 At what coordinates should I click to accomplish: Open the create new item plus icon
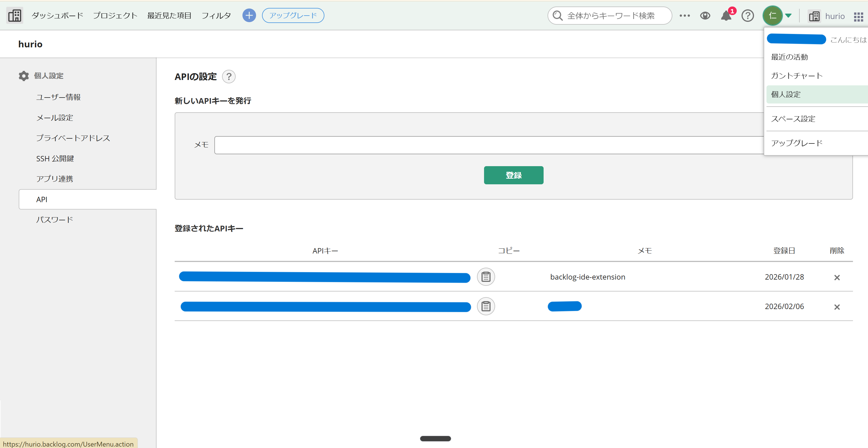coord(249,15)
